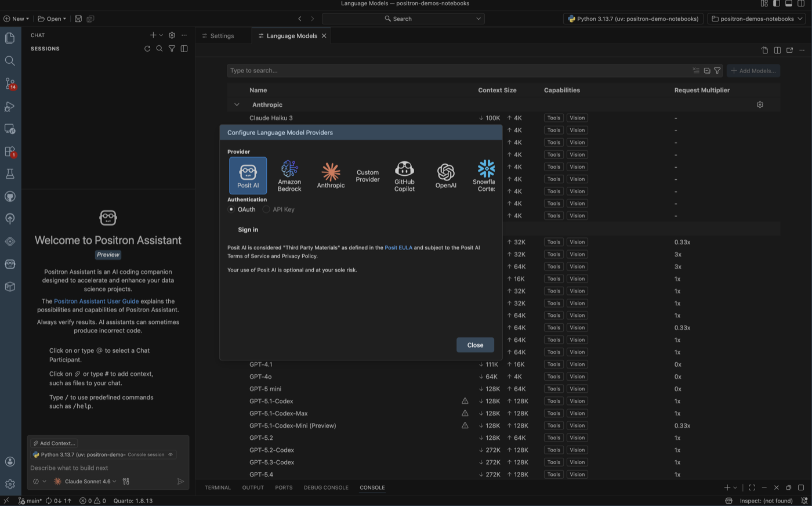Close the Language Models tab
The width and height of the screenshot is (812, 506).
(x=324, y=36)
